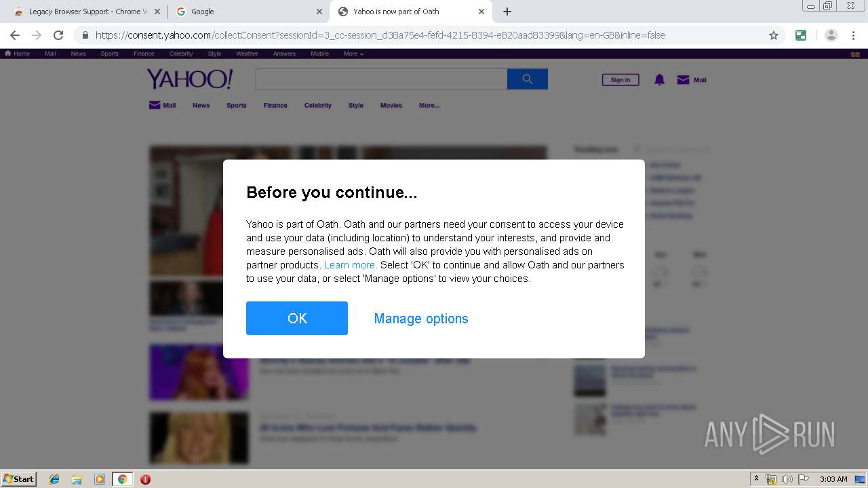Open Sports under the Yahoo logo
Viewport: 868px width, 488px height.
(x=237, y=105)
